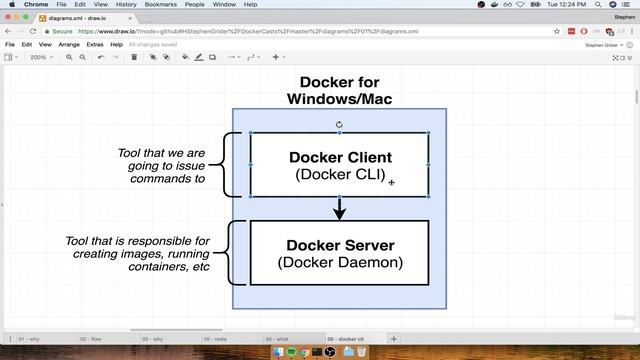Open the Extras menu
640x360 pixels.
point(95,44)
